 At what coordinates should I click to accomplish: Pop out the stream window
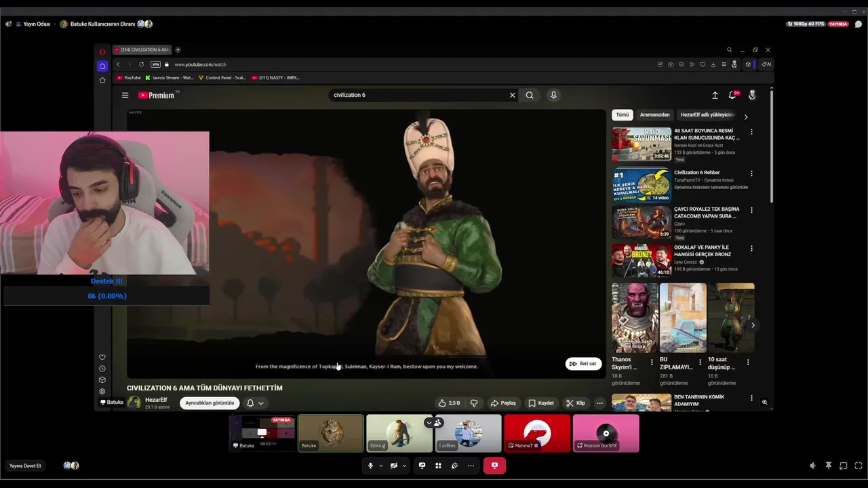844,466
